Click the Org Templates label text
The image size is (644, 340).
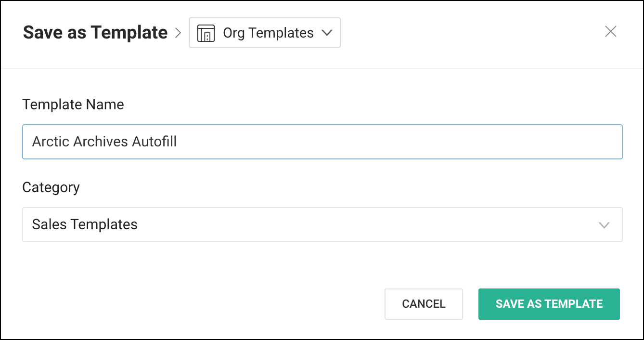pyautogui.click(x=268, y=33)
